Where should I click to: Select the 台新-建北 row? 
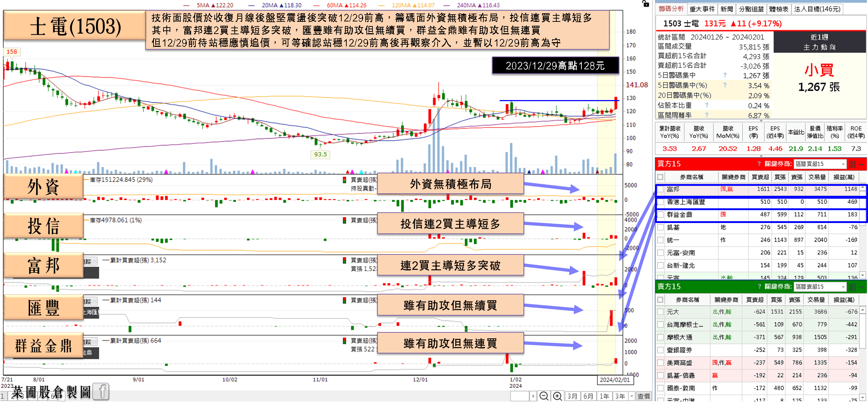pyautogui.click(x=758, y=265)
